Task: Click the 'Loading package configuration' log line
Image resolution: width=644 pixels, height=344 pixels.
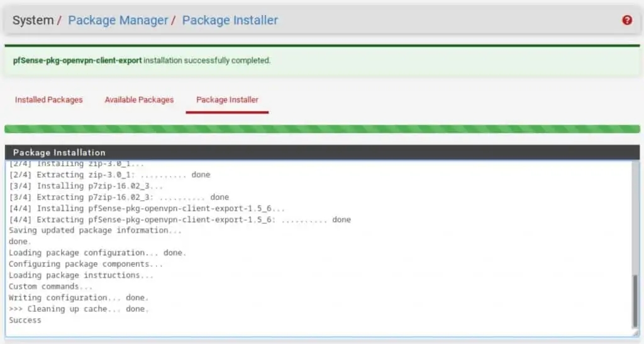Action: tap(97, 253)
